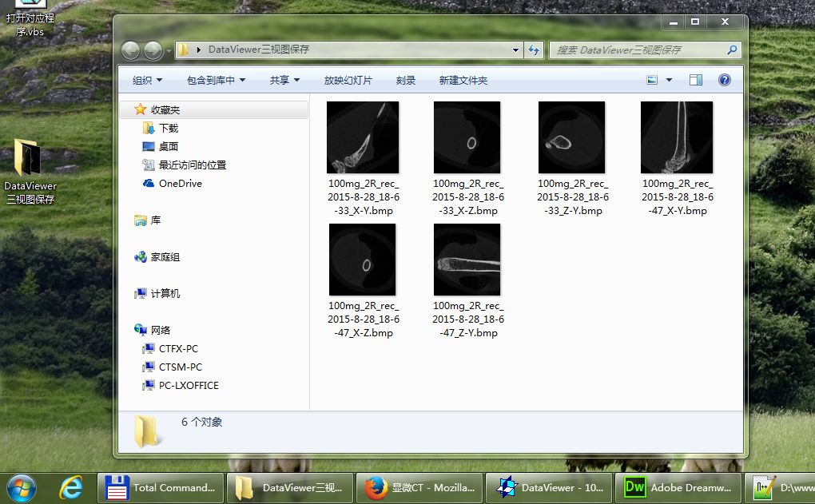Screen dimensions: 815x504
Task: Switch to Total Commander taskbar button
Action: pyautogui.click(x=160, y=488)
